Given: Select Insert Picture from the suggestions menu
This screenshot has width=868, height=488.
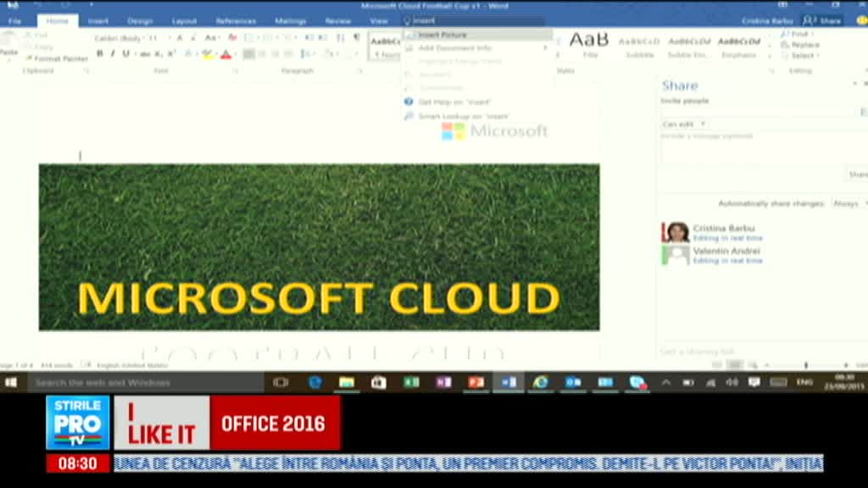Looking at the screenshot, I should (444, 35).
